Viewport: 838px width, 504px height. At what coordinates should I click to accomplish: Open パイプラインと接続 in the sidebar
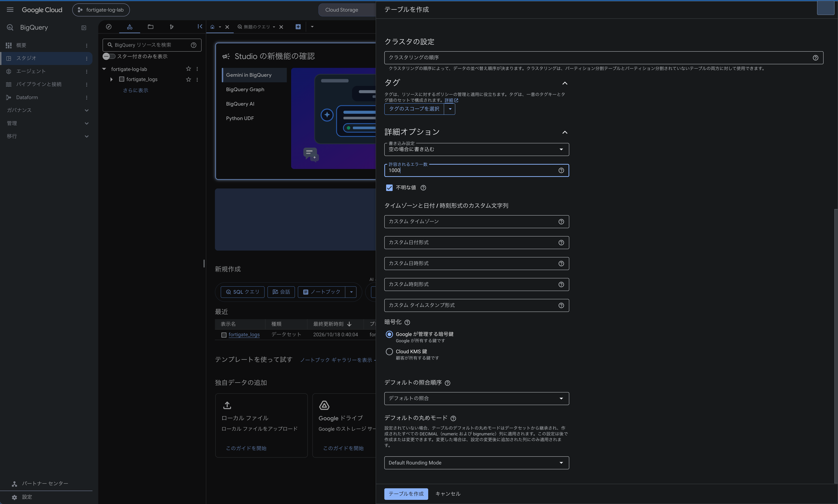tap(39, 84)
